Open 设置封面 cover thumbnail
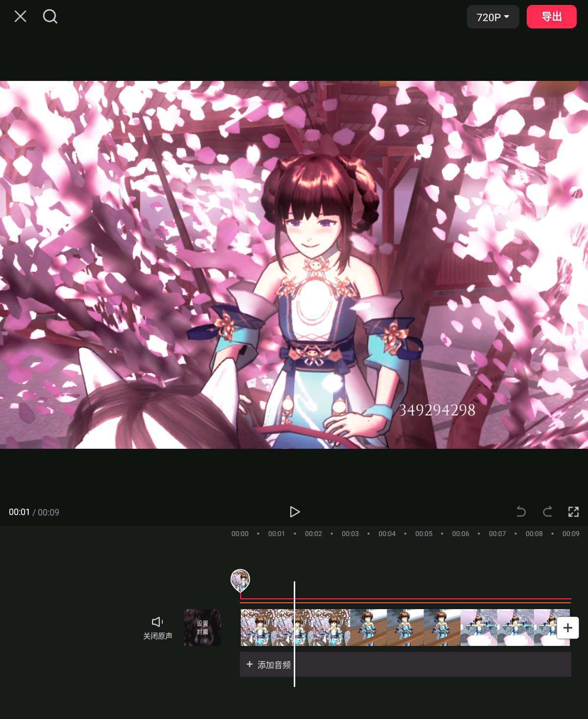 [x=203, y=628]
